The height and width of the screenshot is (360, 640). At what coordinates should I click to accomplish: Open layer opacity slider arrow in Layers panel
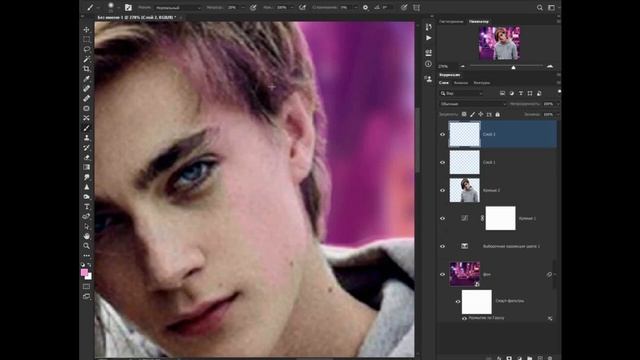[x=558, y=104]
